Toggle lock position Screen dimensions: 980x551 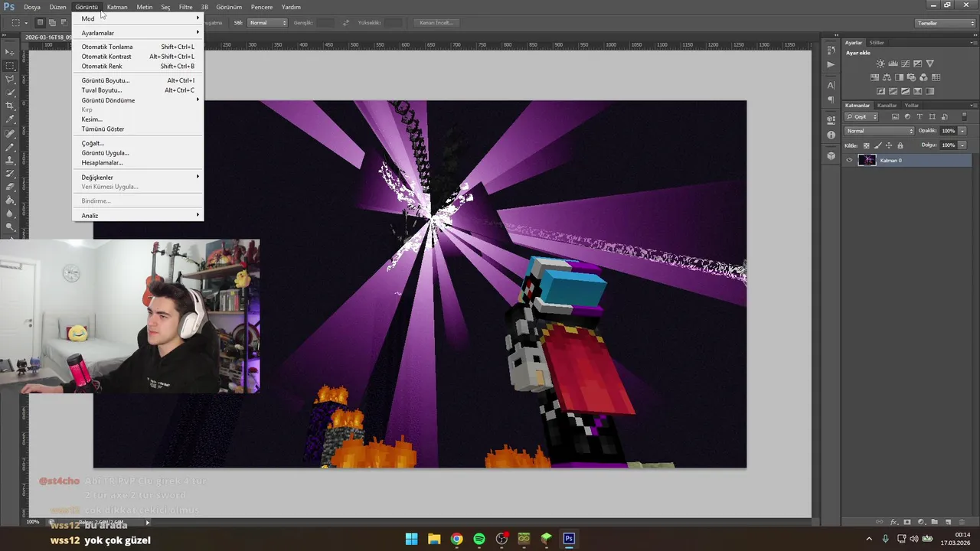pos(889,145)
